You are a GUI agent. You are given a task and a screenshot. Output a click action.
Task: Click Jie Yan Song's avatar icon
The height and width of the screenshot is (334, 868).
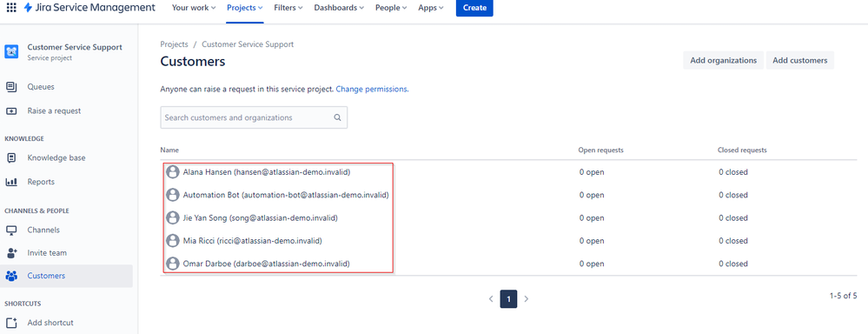pyautogui.click(x=173, y=218)
